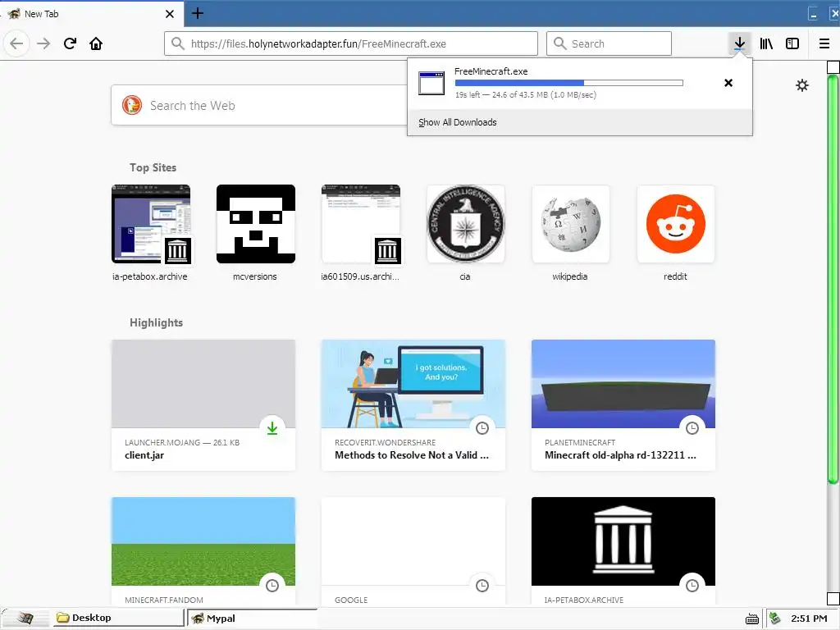Click the magnifier icon in Search box

[559, 43]
